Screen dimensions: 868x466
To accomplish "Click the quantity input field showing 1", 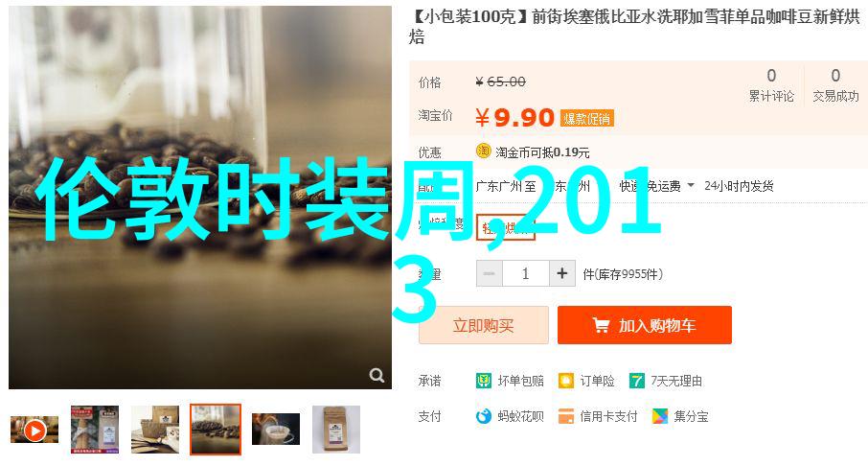I will click(526, 273).
